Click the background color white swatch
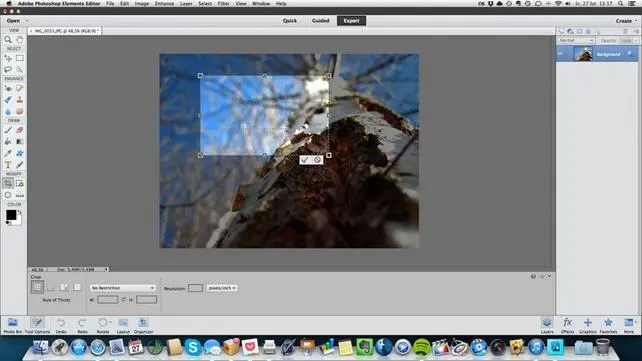Image resolution: width=642 pixels, height=361 pixels. [x=17, y=221]
